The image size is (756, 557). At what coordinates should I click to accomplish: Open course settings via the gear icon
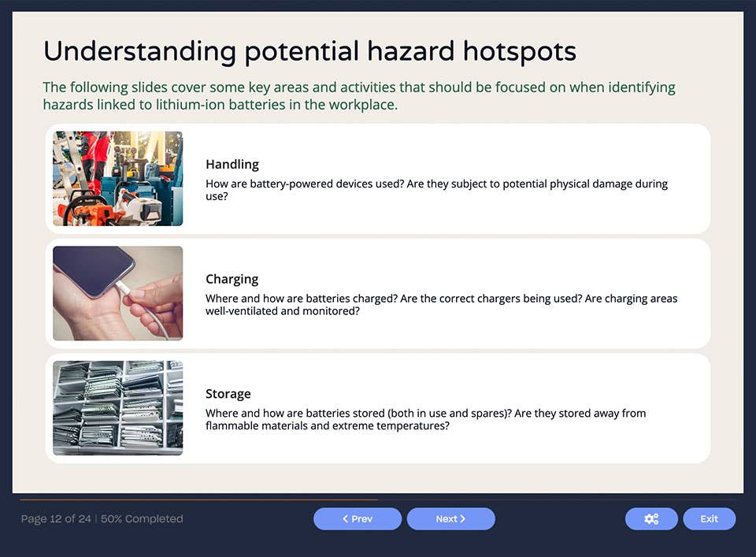click(x=651, y=518)
